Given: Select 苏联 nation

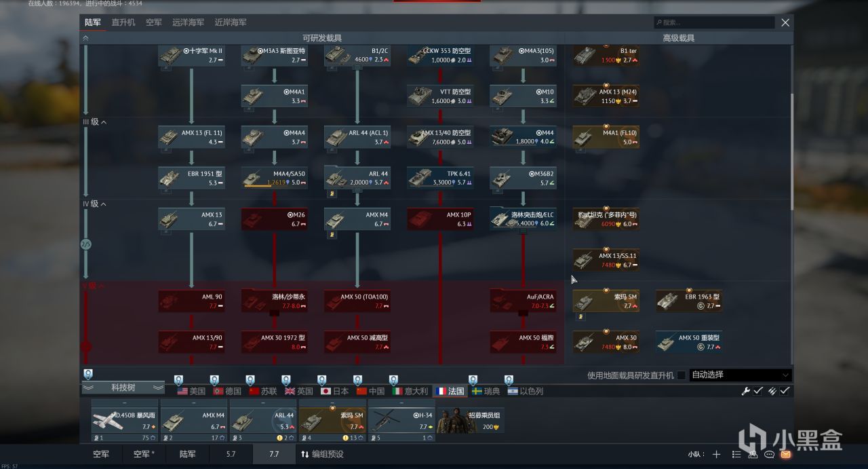Looking at the screenshot, I should click(x=263, y=391).
